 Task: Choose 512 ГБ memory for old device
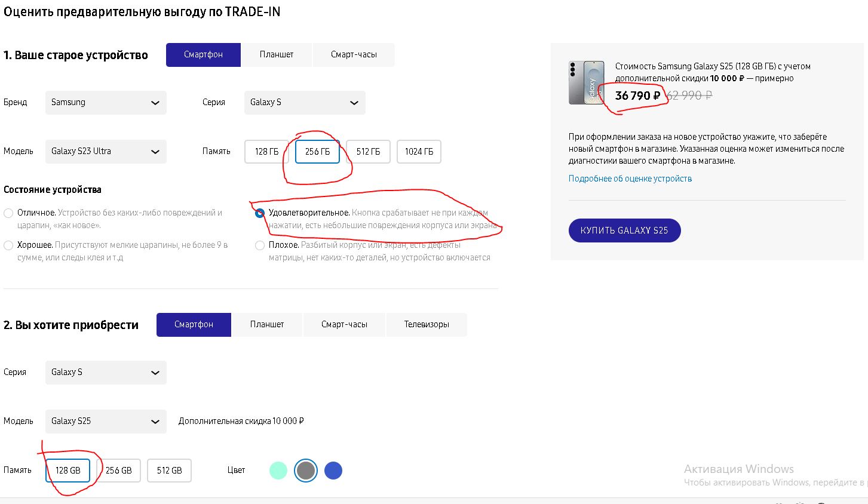(368, 152)
